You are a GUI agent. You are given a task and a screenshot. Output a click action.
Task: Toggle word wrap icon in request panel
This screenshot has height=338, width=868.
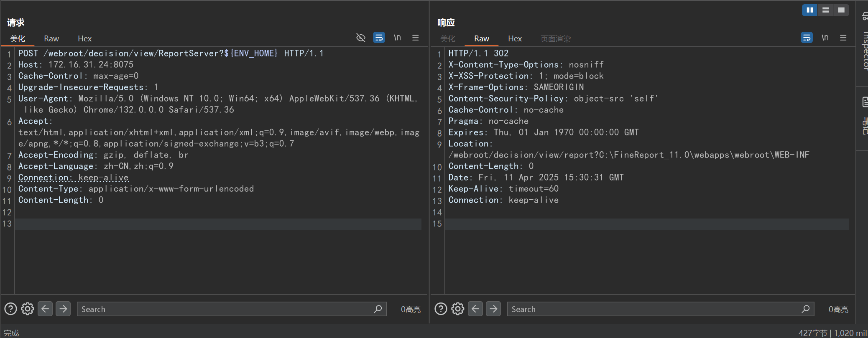(x=379, y=38)
